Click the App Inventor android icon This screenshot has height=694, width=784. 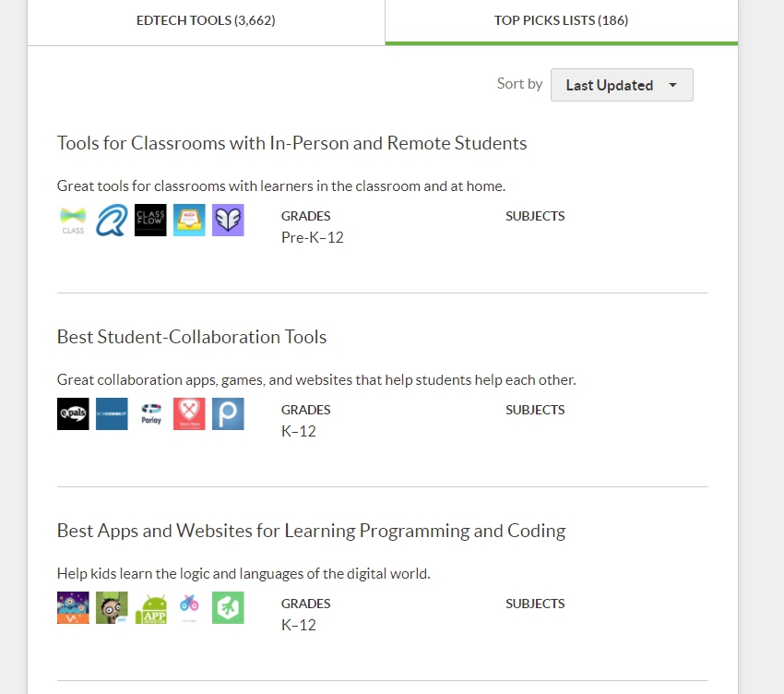coord(150,608)
